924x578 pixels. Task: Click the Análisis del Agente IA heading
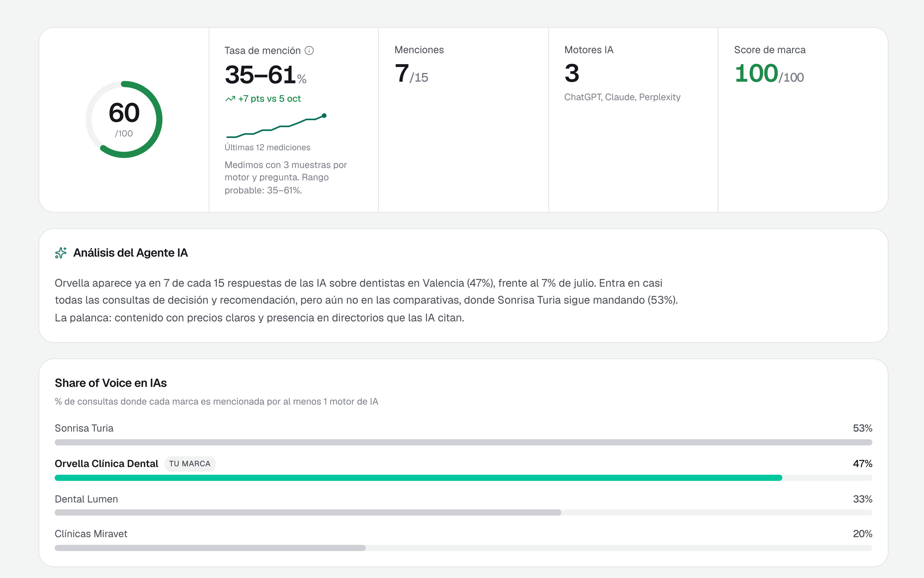[x=131, y=253]
